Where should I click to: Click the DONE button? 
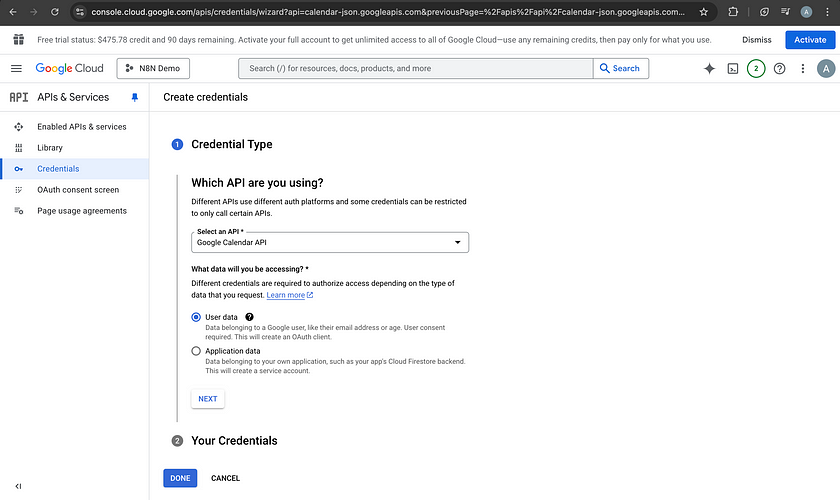pyautogui.click(x=180, y=478)
